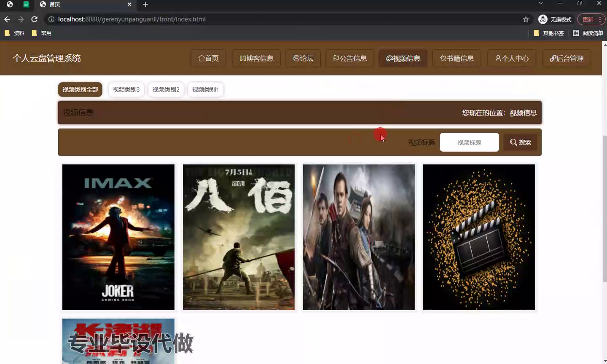Open the 首页 navigation item

click(208, 58)
